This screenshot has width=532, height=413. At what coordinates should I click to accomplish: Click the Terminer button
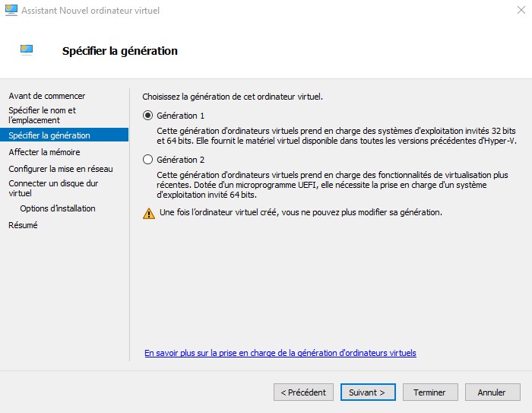pyautogui.click(x=430, y=392)
